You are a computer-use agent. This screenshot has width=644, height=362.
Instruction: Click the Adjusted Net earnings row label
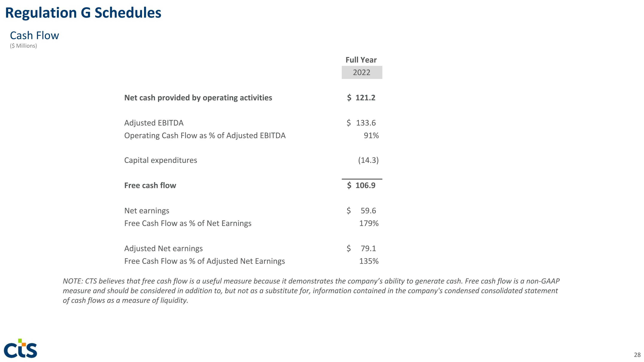click(x=163, y=248)
